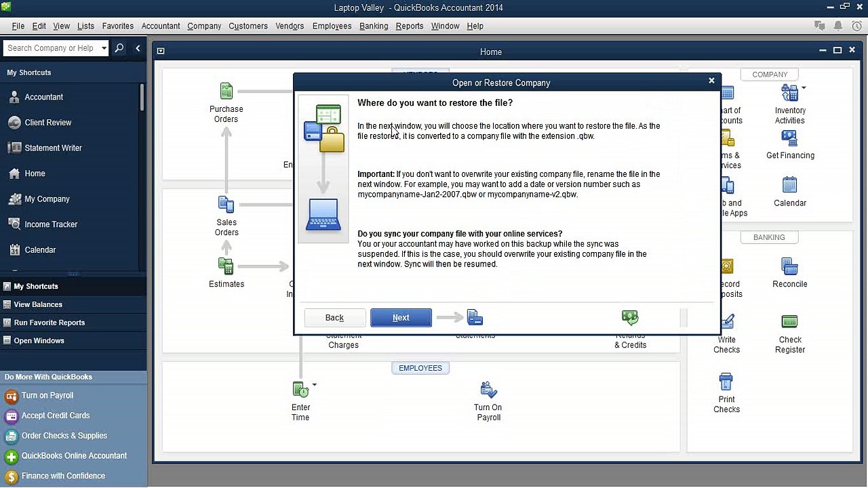The image size is (868, 488).
Task: Click Next in the restore dialog
Action: click(x=401, y=318)
